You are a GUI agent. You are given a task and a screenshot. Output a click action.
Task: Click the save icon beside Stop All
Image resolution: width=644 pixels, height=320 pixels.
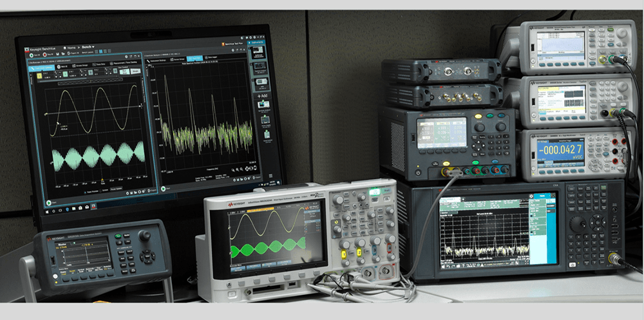point(57,54)
